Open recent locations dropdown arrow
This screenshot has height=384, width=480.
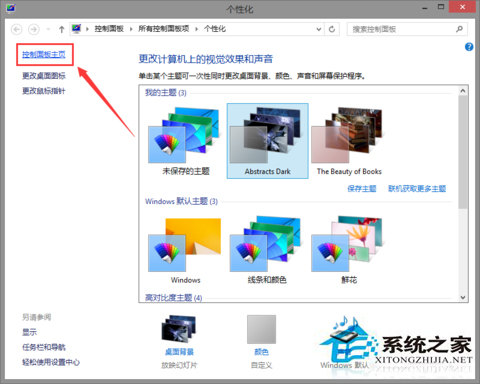48,29
